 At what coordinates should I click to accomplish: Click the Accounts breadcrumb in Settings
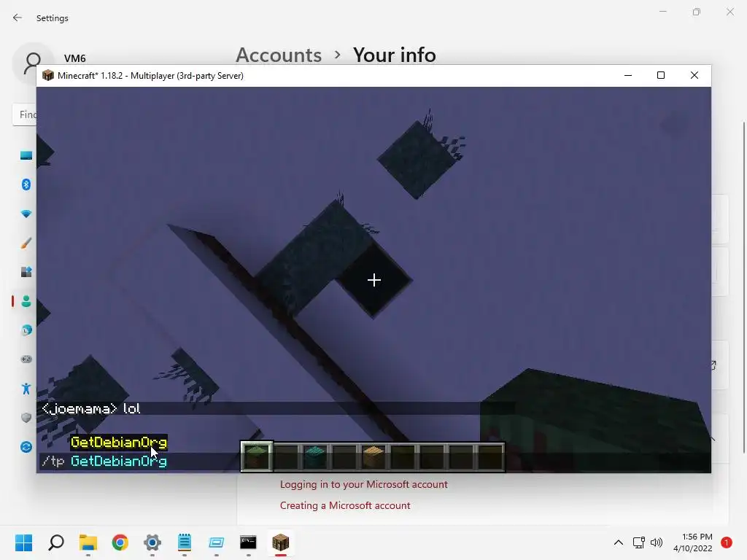point(279,55)
